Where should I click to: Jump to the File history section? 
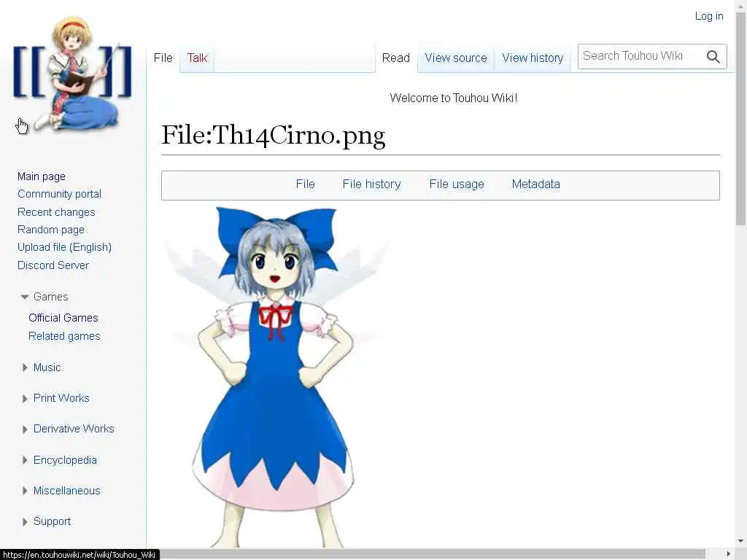[x=371, y=184]
